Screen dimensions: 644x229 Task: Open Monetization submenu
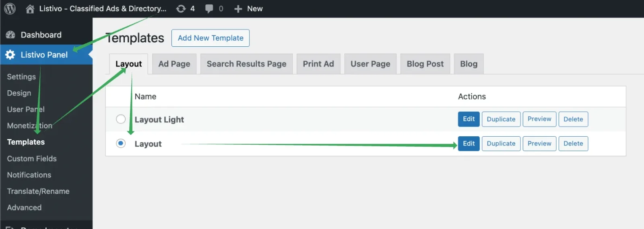(30, 126)
